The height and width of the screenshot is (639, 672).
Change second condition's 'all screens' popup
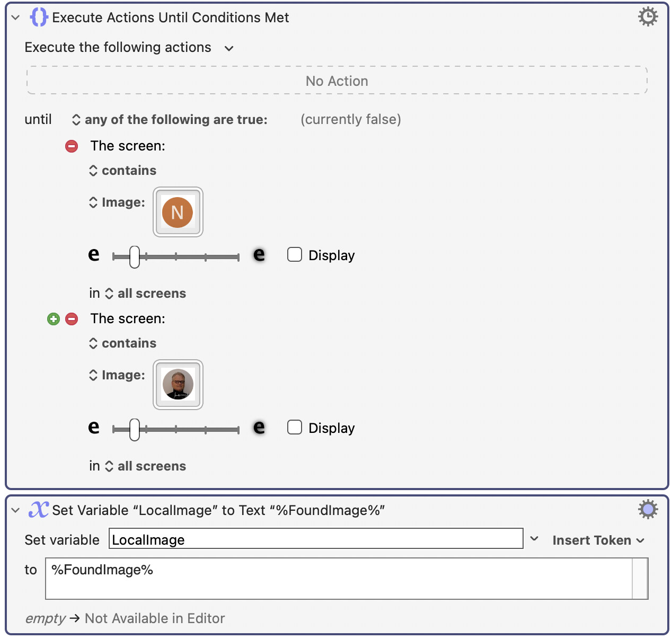pyautogui.click(x=146, y=466)
